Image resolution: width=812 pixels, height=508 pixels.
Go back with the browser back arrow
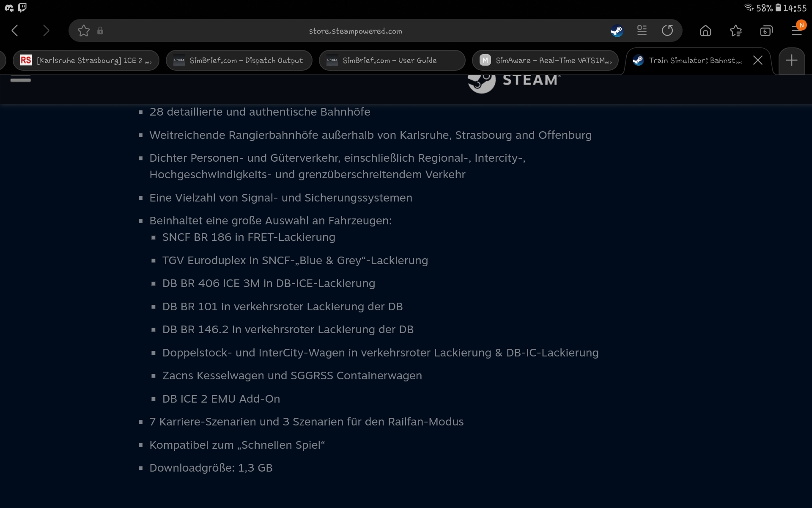click(x=15, y=30)
